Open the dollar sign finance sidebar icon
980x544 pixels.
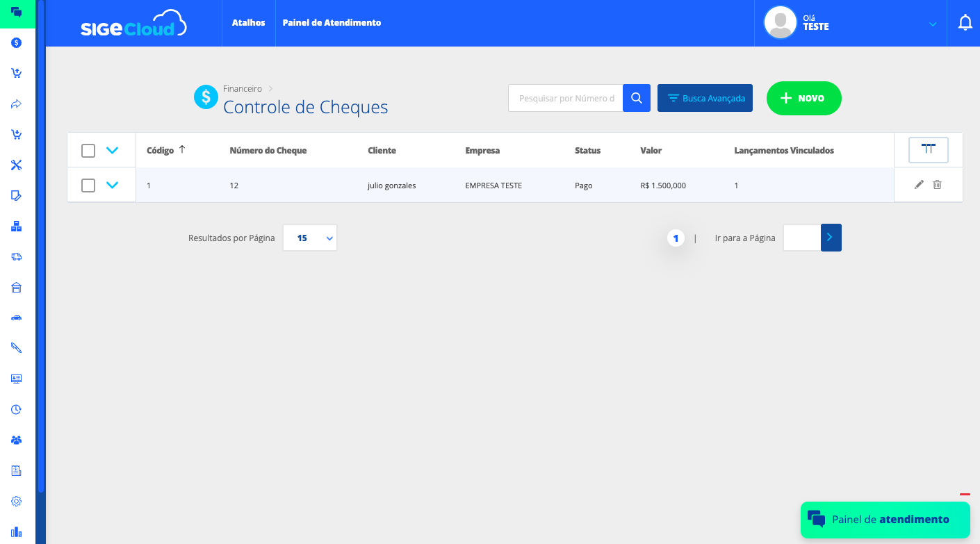[x=17, y=43]
